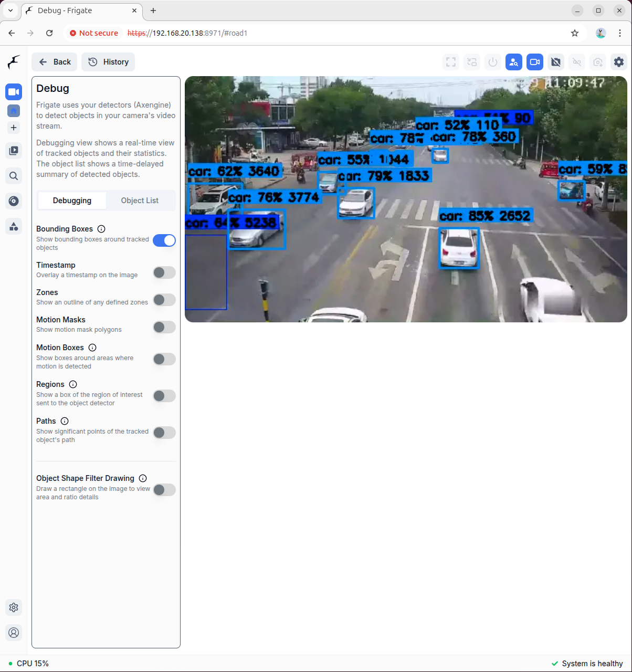Screen dimensions: 632x672
Task: Click info icon next to Bounding Boxes
Action: coord(101,229)
